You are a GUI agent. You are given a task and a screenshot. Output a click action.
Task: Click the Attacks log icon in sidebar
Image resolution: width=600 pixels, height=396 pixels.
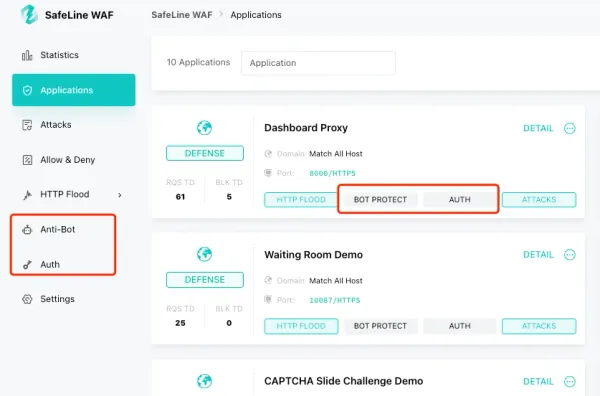tap(27, 125)
